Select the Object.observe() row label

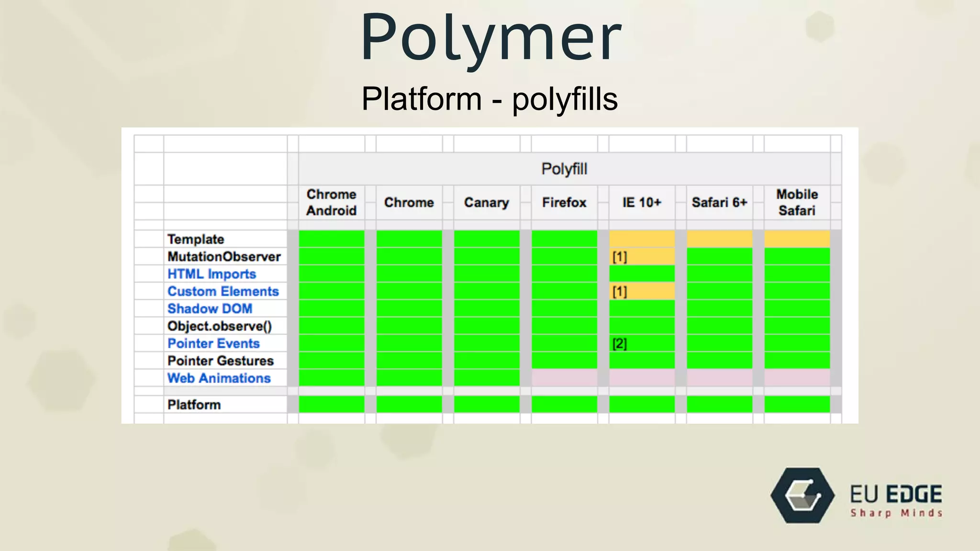pos(220,326)
